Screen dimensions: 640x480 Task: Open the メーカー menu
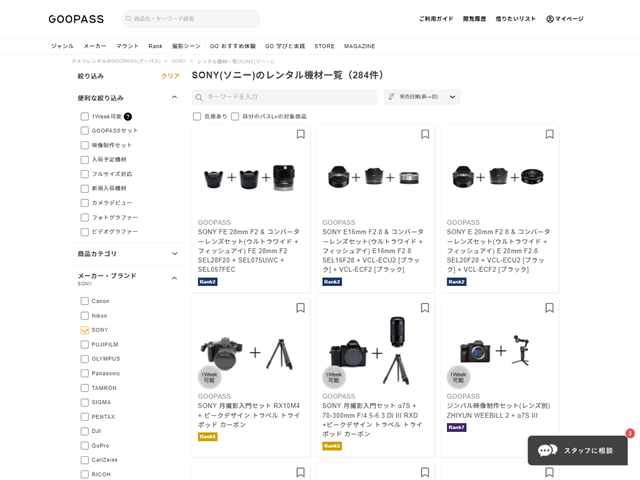point(95,46)
